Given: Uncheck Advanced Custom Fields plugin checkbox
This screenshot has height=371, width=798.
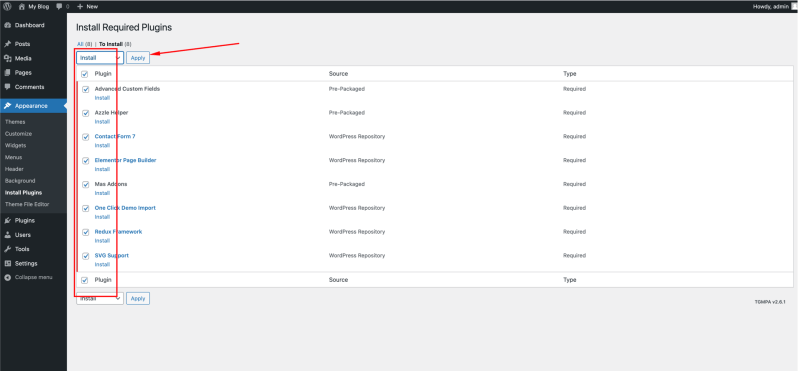Looking at the screenshot, I should [86, 90].
